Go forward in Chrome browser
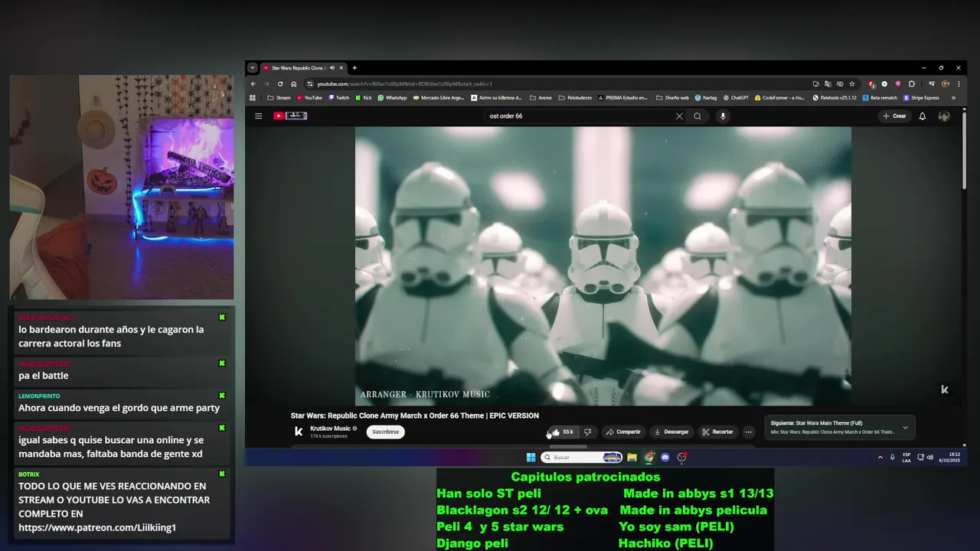This screenshot has width=980, height=551. tap(266, 84)
